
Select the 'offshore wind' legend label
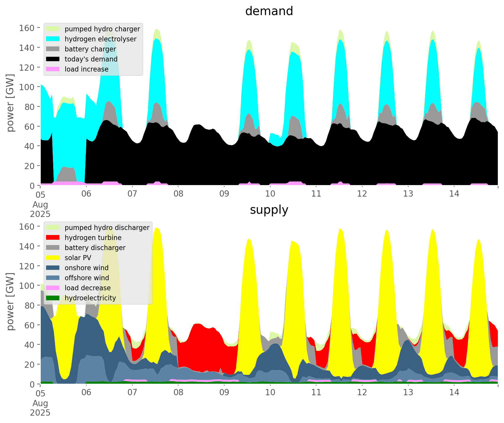87,278
